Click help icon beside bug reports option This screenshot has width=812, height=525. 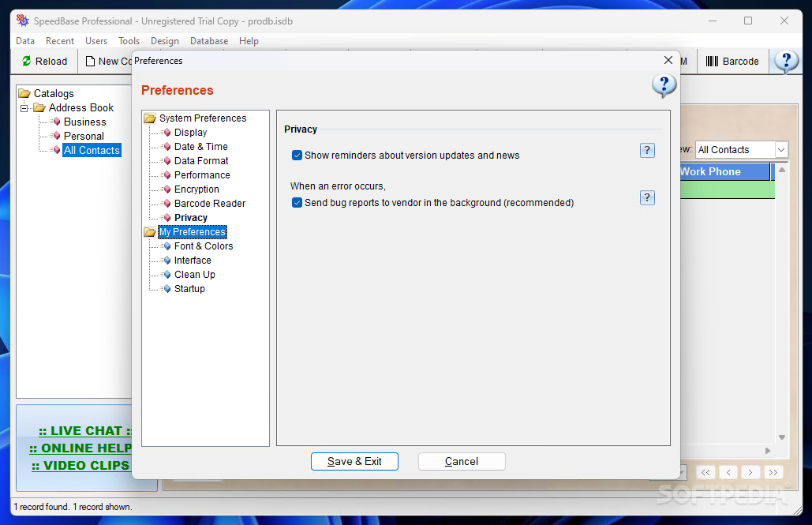tap(647, 197)
